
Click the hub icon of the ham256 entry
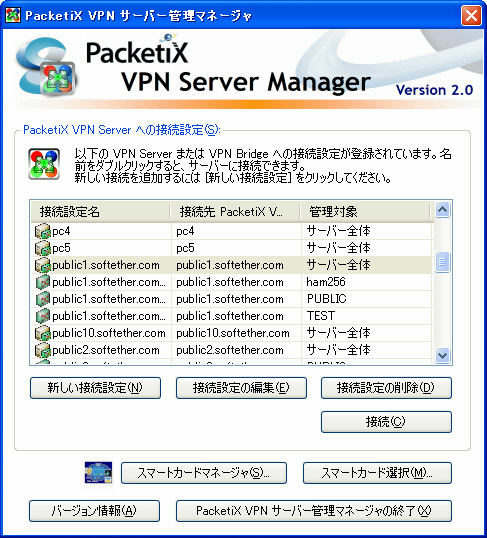coord(43,282)
